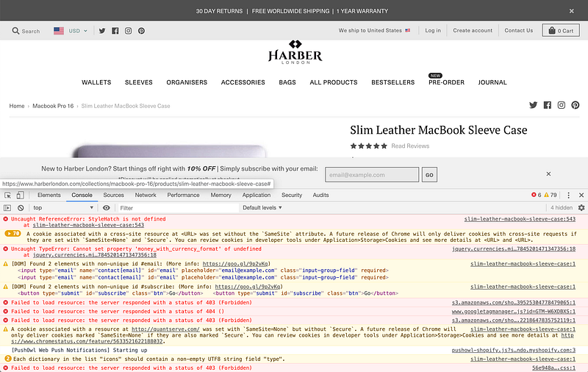Screen dimensions: 588x372
Task: Toggle the device toolbar icon
Action: click(x=21, y=195)
